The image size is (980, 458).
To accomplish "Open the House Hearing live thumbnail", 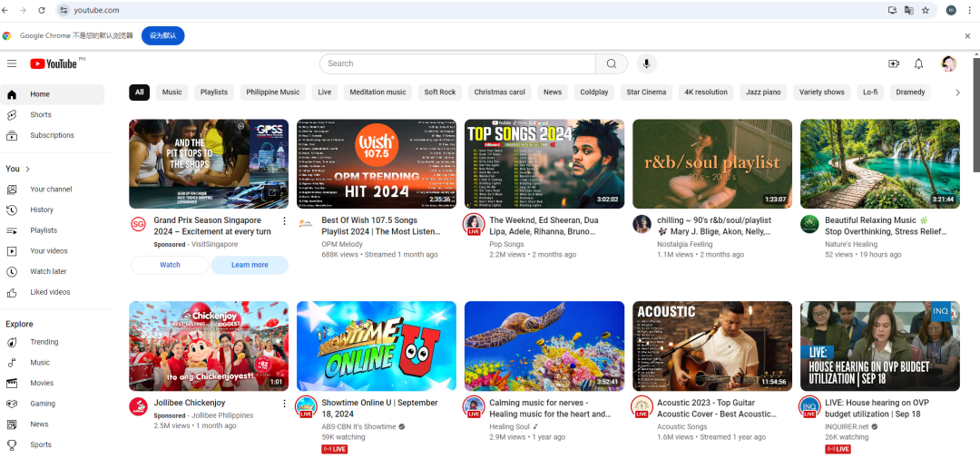I will tap(880, 346).
